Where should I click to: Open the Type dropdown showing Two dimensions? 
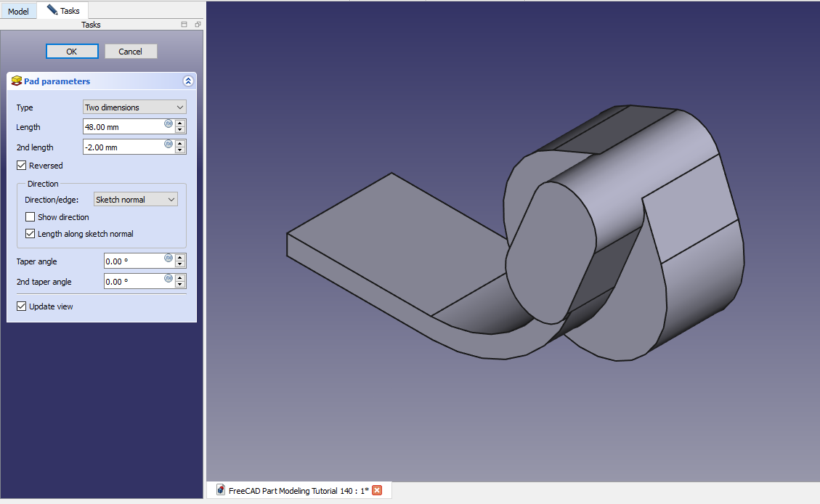(x=134, y=107)
